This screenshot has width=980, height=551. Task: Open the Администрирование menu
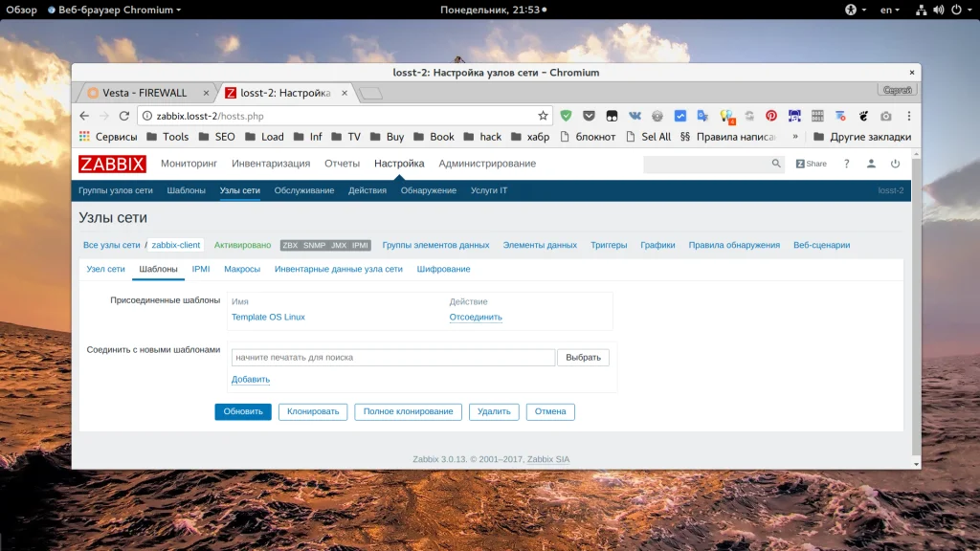tap(487, 164)
